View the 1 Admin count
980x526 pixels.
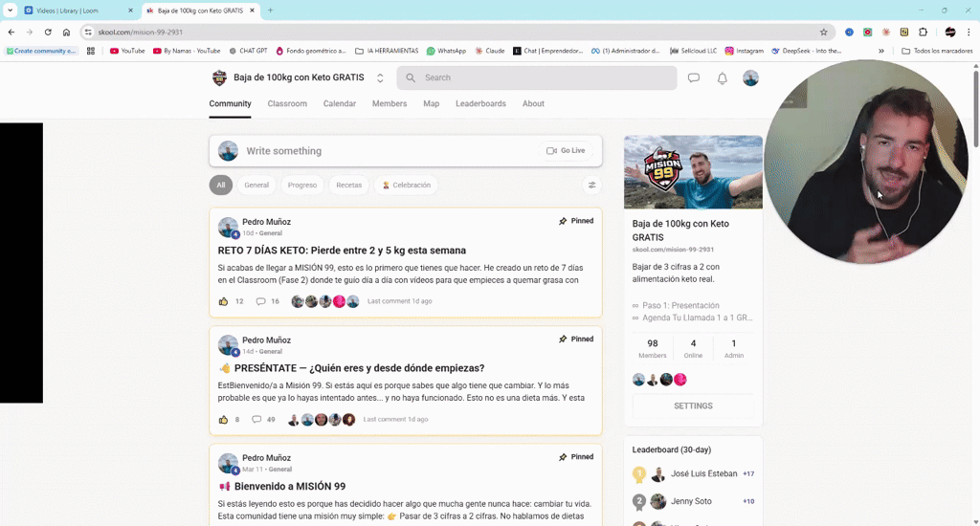point(734,348)
